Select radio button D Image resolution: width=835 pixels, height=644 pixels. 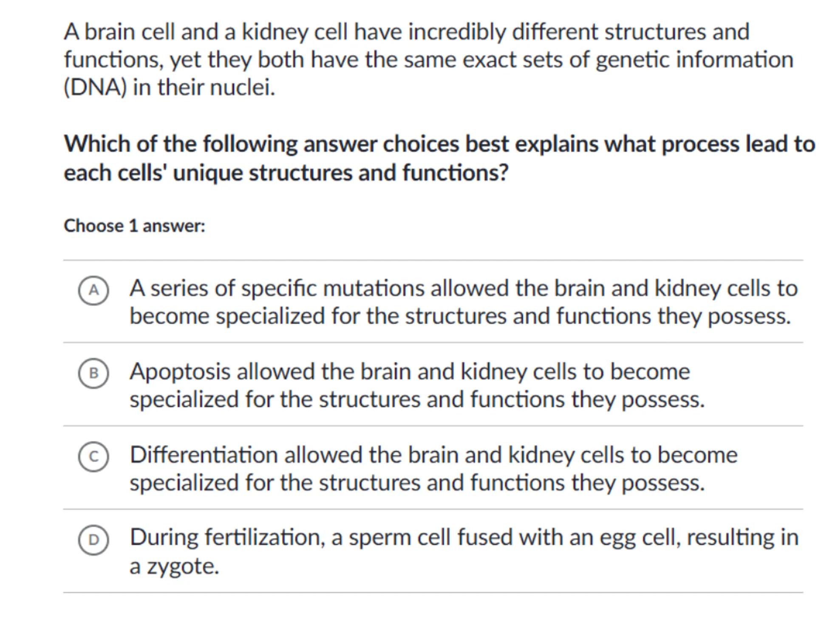(x=93, y=540)
